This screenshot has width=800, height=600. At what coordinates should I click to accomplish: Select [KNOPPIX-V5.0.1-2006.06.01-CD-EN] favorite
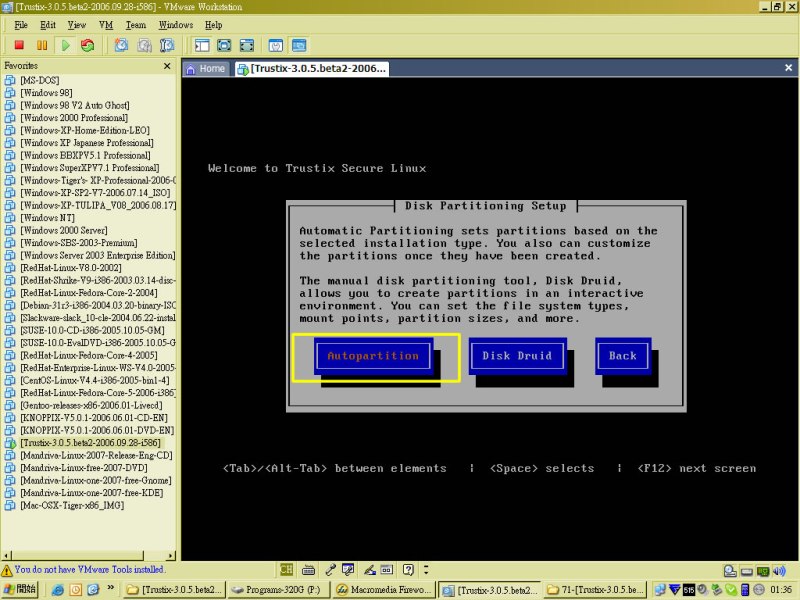pyautogui.click(x=94, y=418)
